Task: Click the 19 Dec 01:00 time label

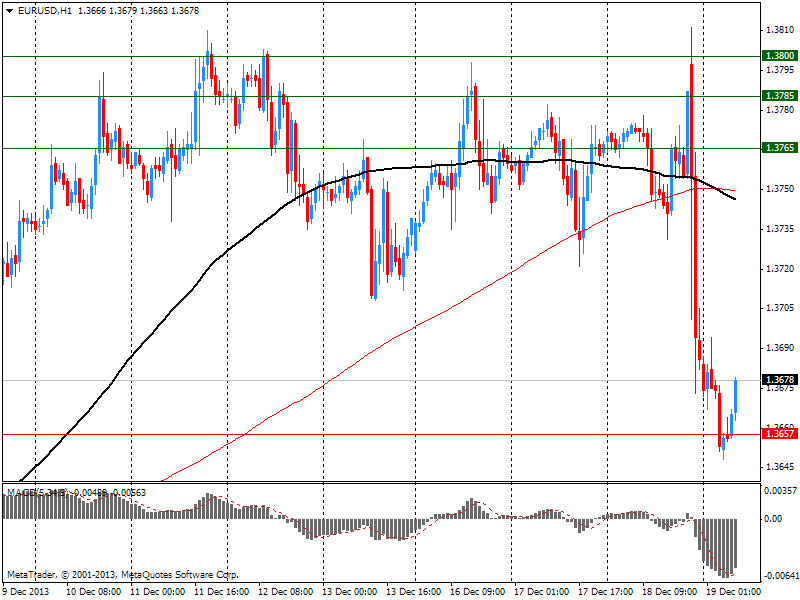Action: click(734, 592)
